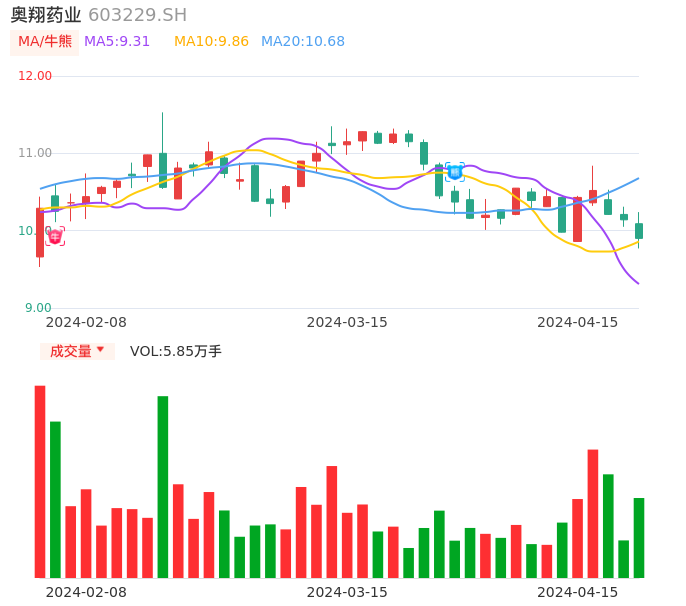Click the tallest red volume bar at far left
The height and width of the screenshot is (606, 686).
point(40,481)
